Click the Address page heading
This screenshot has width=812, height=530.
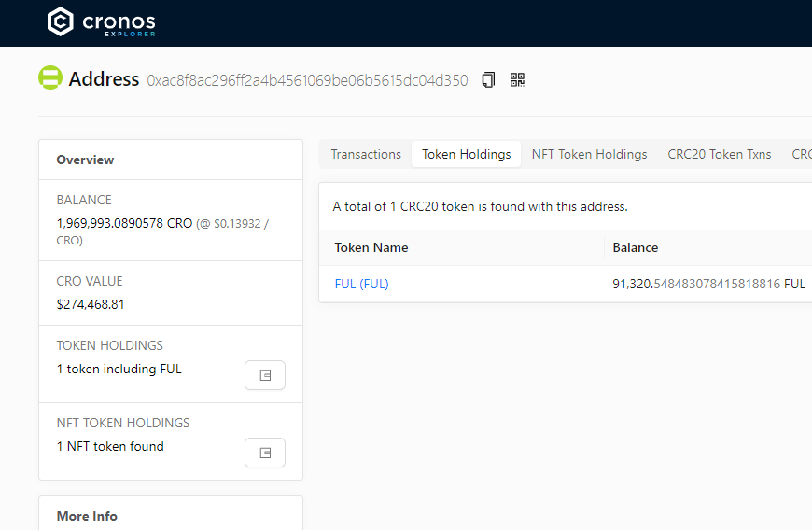pyautogui.click(x=105, y=79)
